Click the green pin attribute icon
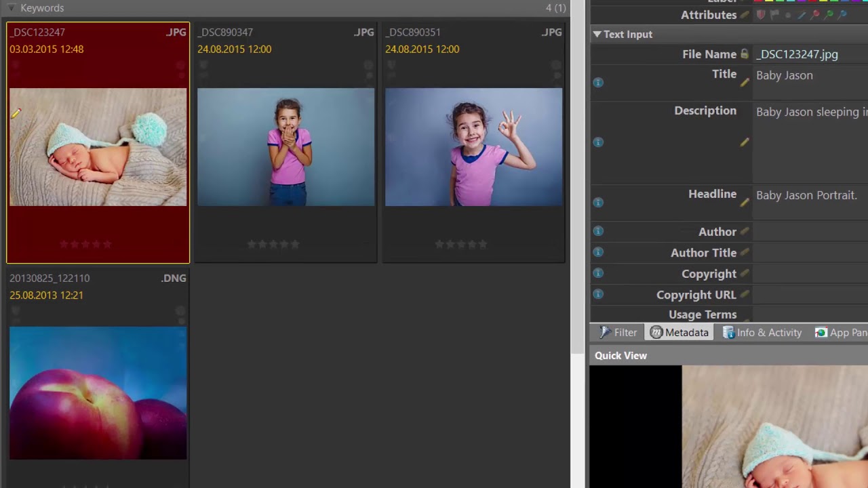 [829, 15]
